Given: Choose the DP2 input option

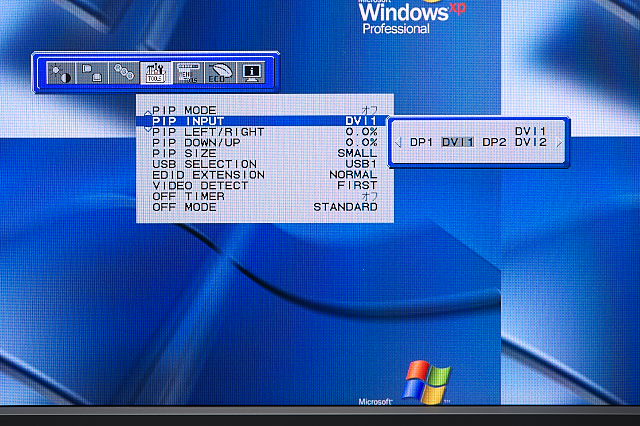Looking at the screenshot, I should click(494, 142).
